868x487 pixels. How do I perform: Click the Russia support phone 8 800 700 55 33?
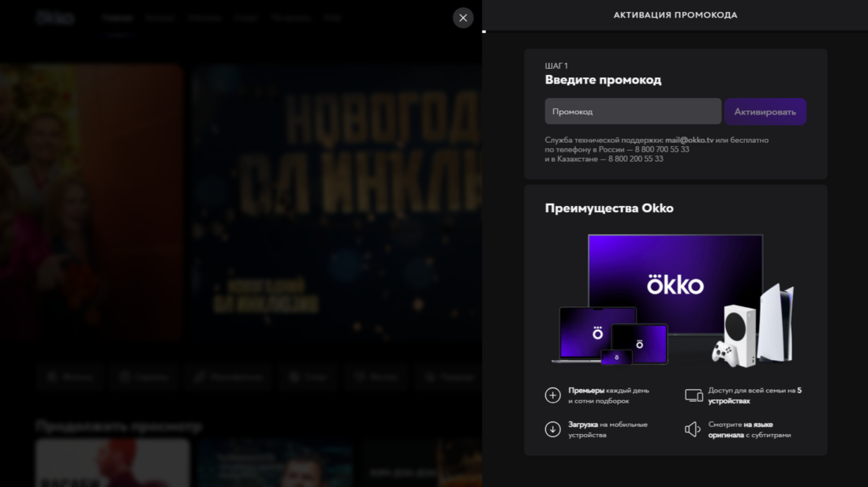(x=657, y=149)
